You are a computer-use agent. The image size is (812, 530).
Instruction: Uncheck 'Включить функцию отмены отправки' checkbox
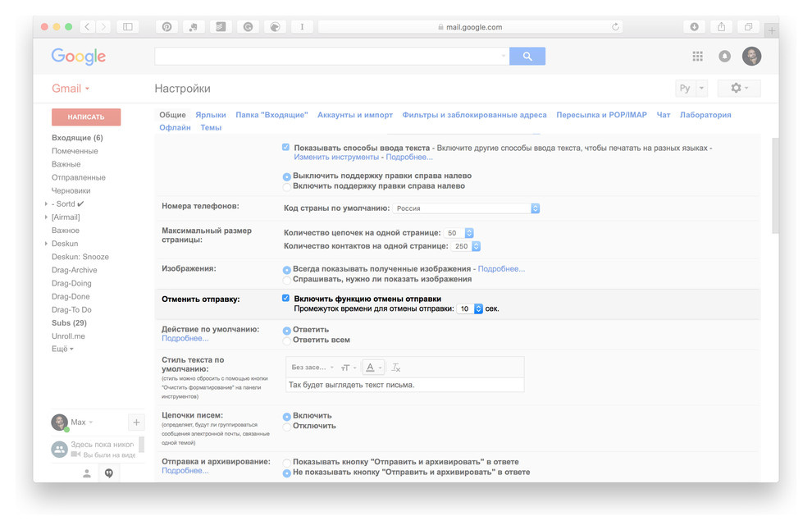285,299
